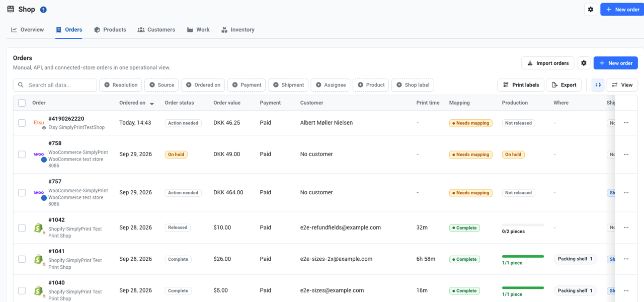Click the collapse columns icon beside View
644x302 pixels.
point(598,85)
